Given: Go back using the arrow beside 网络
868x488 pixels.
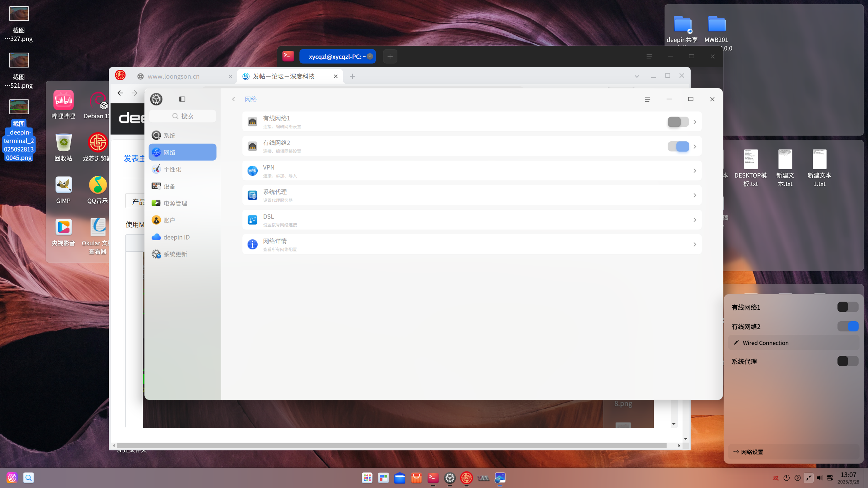Looking at the screenshot, I should (233, 99).
